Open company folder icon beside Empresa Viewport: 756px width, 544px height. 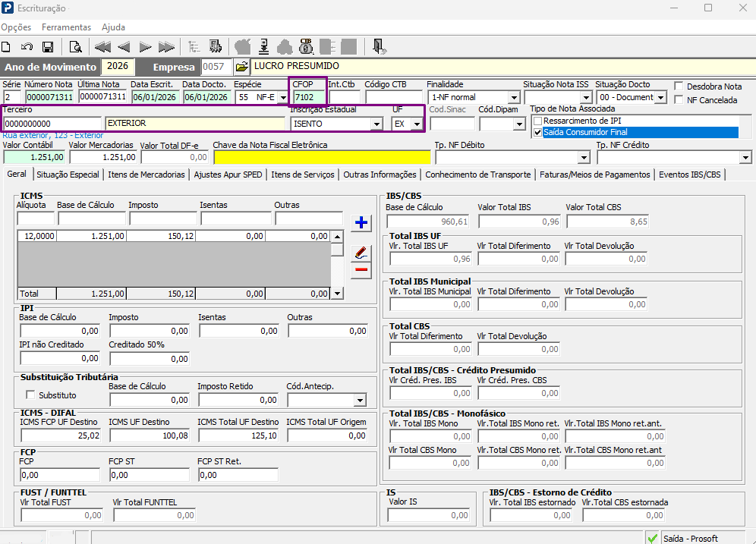(241, 67)
